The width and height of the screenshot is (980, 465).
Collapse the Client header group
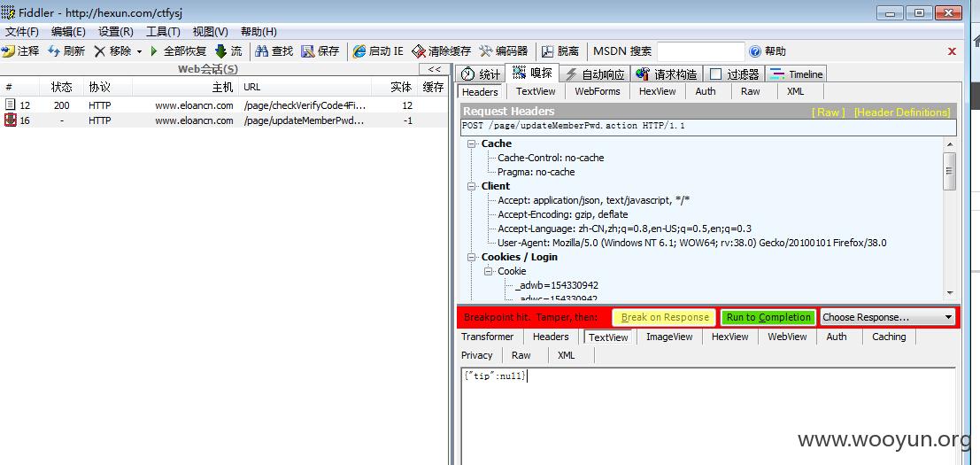(x=472, y=186)
